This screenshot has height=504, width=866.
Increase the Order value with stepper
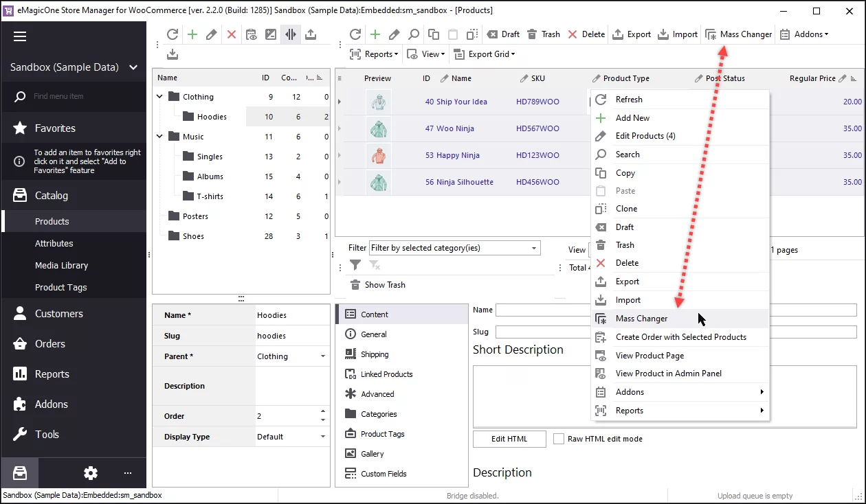[x=323, y=412]
